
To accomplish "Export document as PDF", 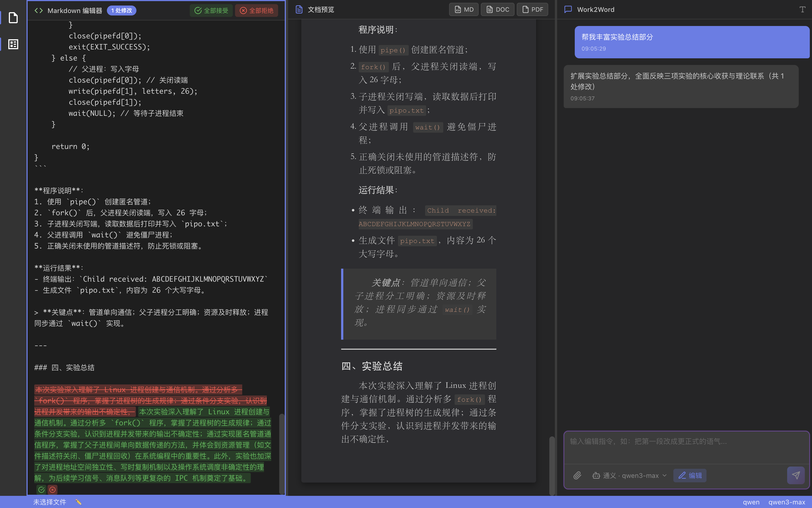I will [532, 9].
